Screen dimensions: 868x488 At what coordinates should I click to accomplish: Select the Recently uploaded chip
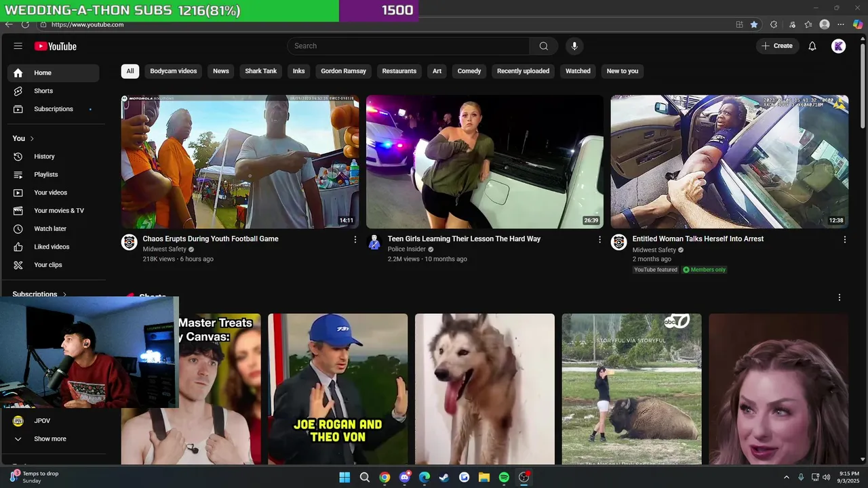(x=523, y=71)
